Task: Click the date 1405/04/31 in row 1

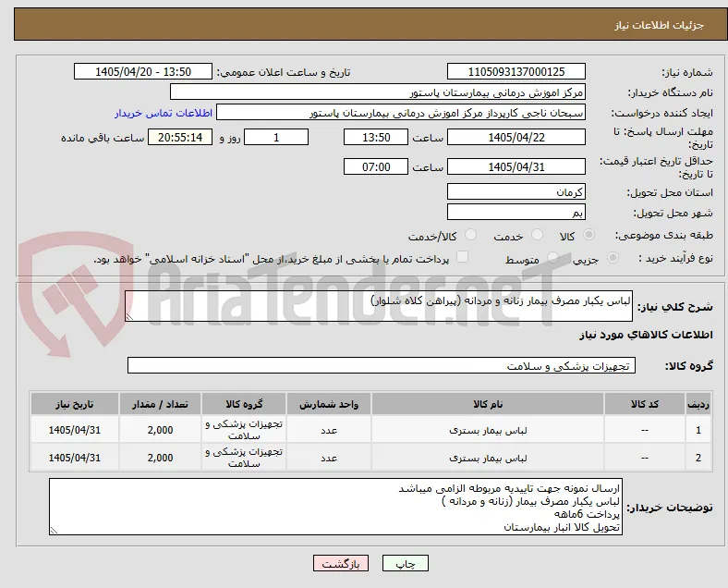Action: tap(75, 430)
